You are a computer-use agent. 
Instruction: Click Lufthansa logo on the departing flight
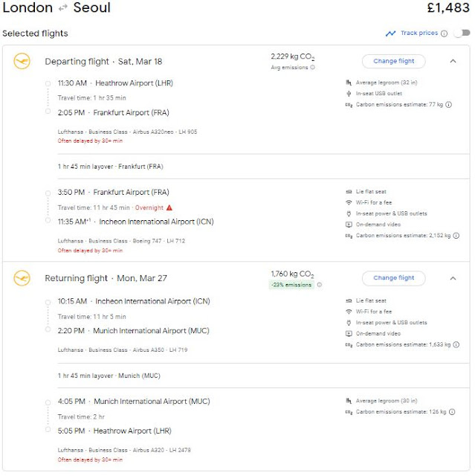click(22, 62)
